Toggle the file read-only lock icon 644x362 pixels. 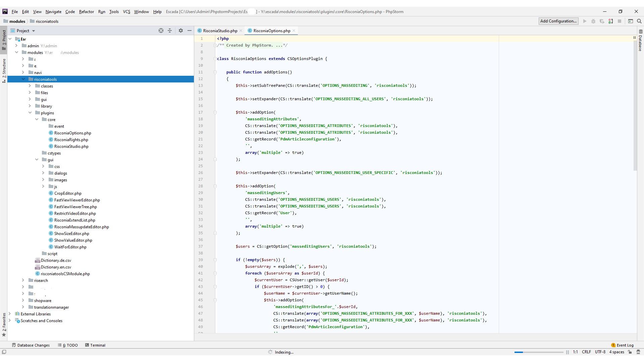(x=630, y=352)
